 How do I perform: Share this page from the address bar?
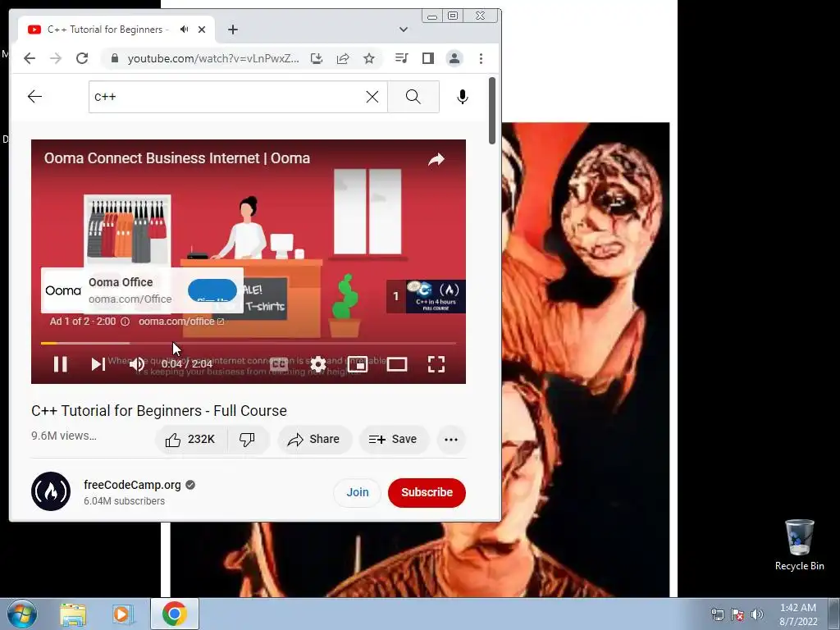[x=343, y=58]
